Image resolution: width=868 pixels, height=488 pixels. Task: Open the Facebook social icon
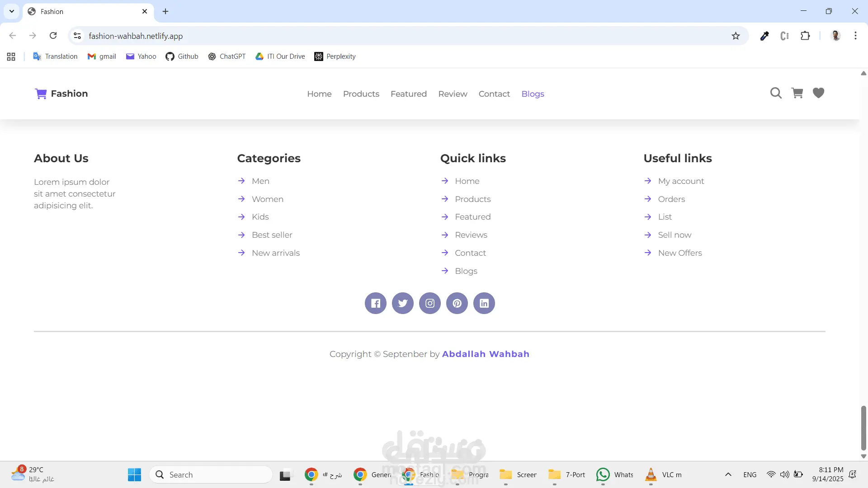pyautogui.click(x=375, y=303)
